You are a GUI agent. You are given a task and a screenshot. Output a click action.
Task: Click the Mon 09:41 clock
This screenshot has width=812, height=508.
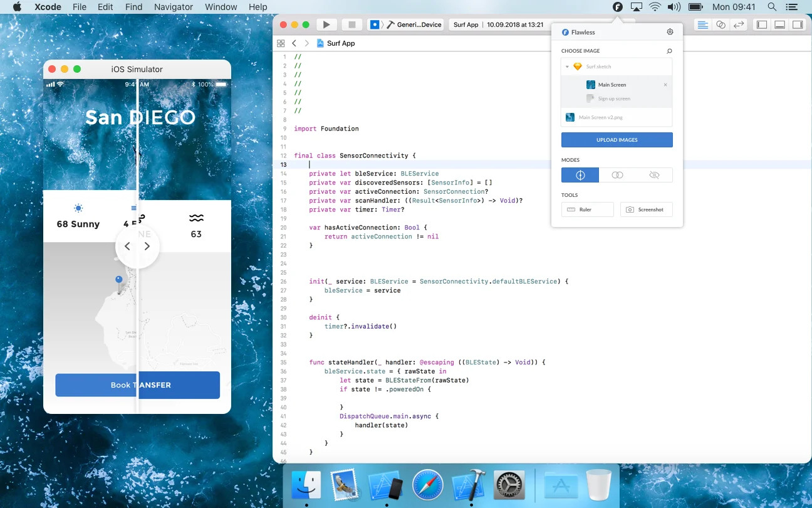734,7
